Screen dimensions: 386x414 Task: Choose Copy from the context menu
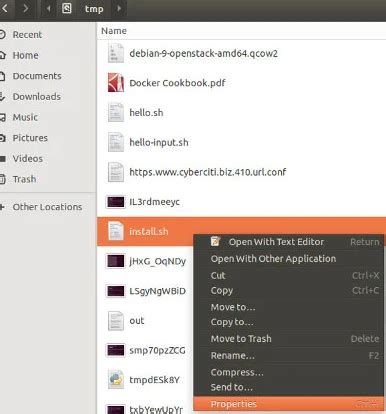(289, 290)
